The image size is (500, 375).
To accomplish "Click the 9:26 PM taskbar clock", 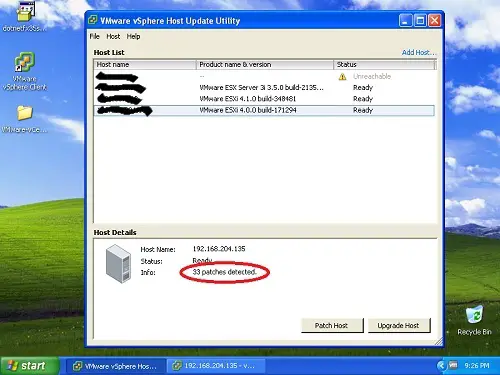I will point(477,366).
